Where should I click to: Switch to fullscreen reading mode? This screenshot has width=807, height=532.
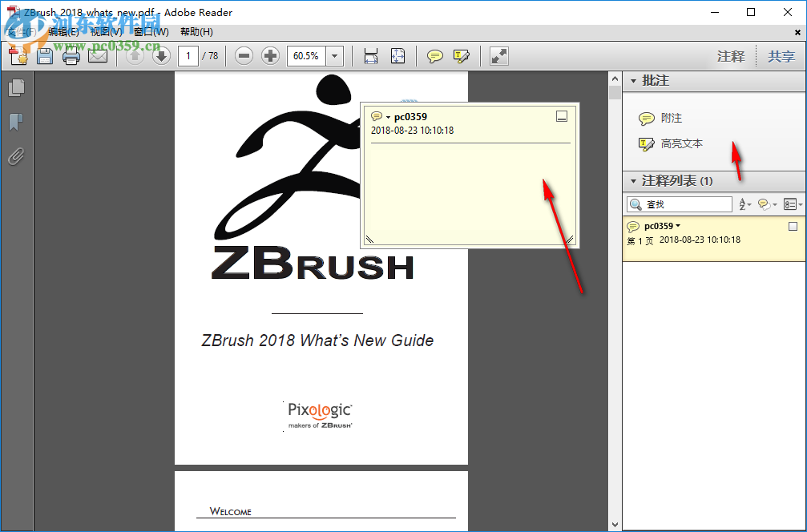(x=498, y=56)
